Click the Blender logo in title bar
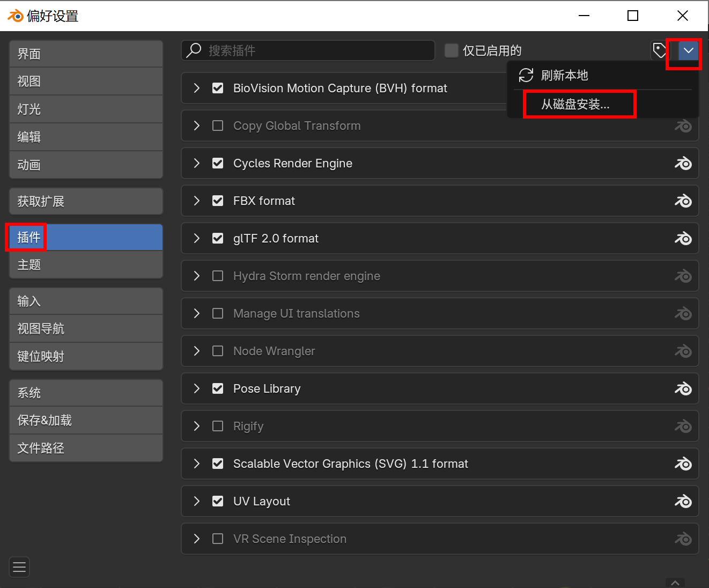The image size is (709, 588). (x=15, y=16)
